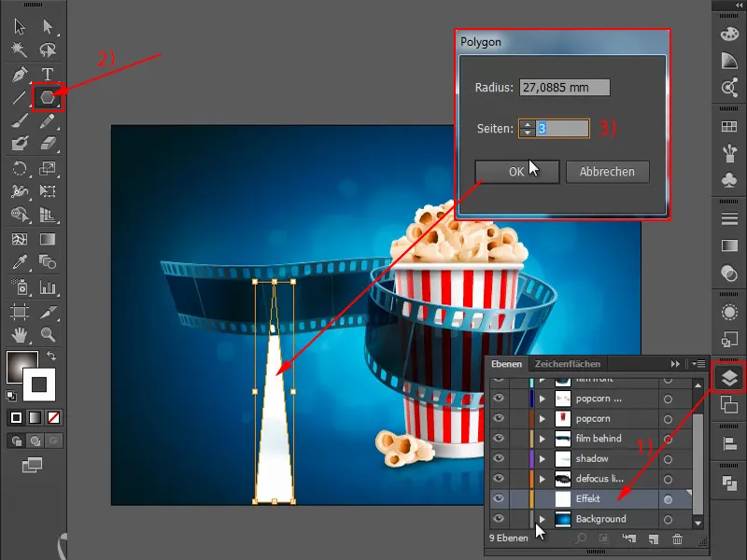Click the Seiten stepper arrows
747x560 pixels.
[527, 128]
